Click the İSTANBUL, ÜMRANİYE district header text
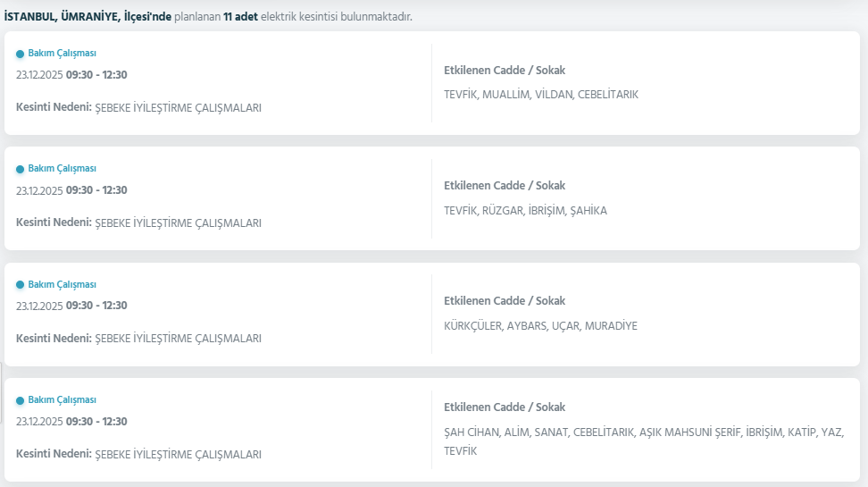 point(88,17)
